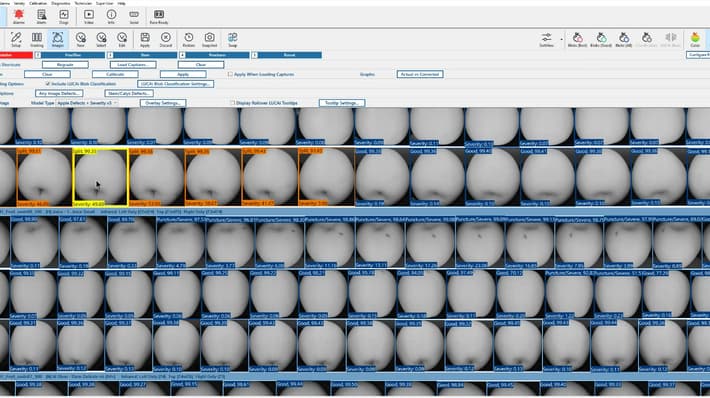The image size is (710, 398).
Task: Open the Model Type dropdown
Action: 87,103
